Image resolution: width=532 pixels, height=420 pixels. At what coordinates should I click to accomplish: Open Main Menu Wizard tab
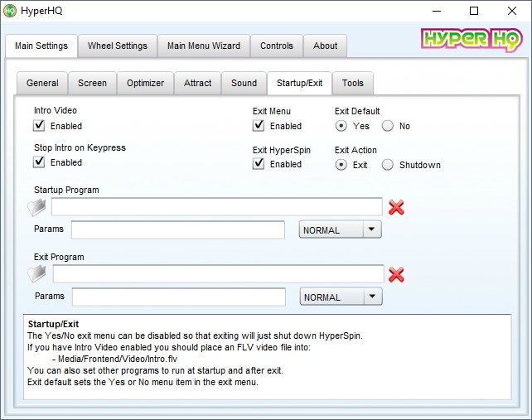(204, 46)
